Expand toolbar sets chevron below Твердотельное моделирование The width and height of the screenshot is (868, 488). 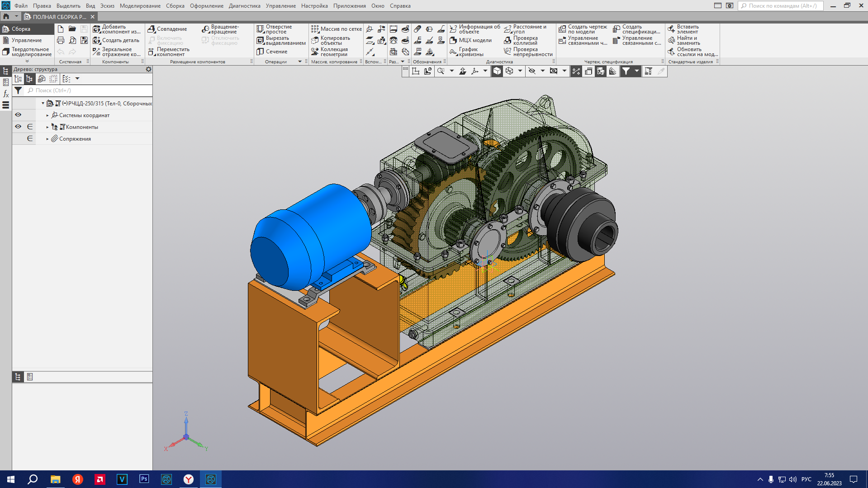(27, 61)
